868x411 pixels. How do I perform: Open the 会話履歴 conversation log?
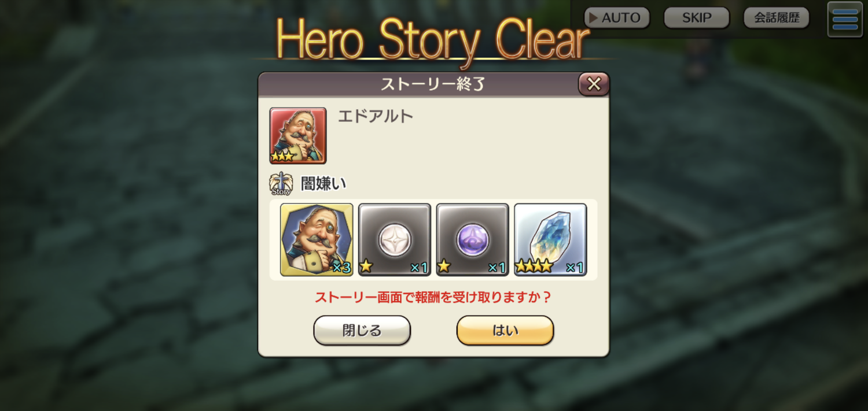(x=777, y=18)
